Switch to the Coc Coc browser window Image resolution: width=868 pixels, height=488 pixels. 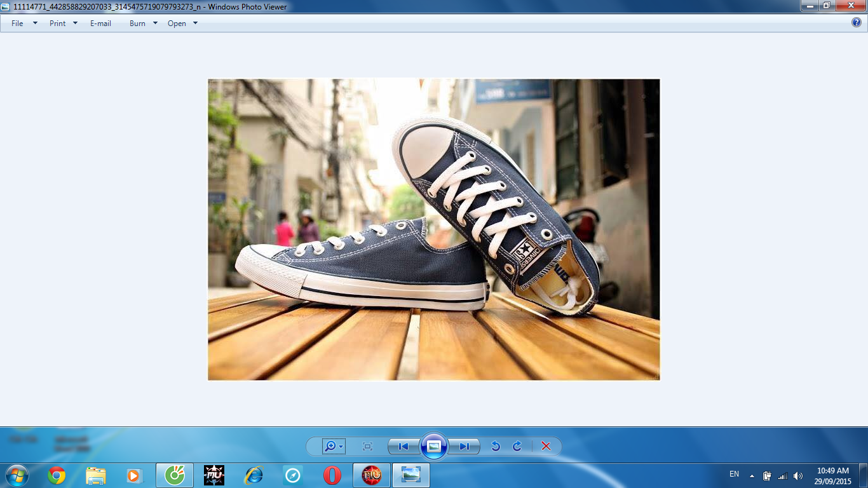pos(175,475)
